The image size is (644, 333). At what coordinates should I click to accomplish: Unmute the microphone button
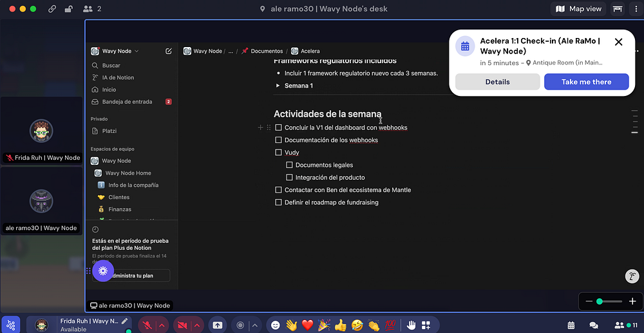(147, 325)
